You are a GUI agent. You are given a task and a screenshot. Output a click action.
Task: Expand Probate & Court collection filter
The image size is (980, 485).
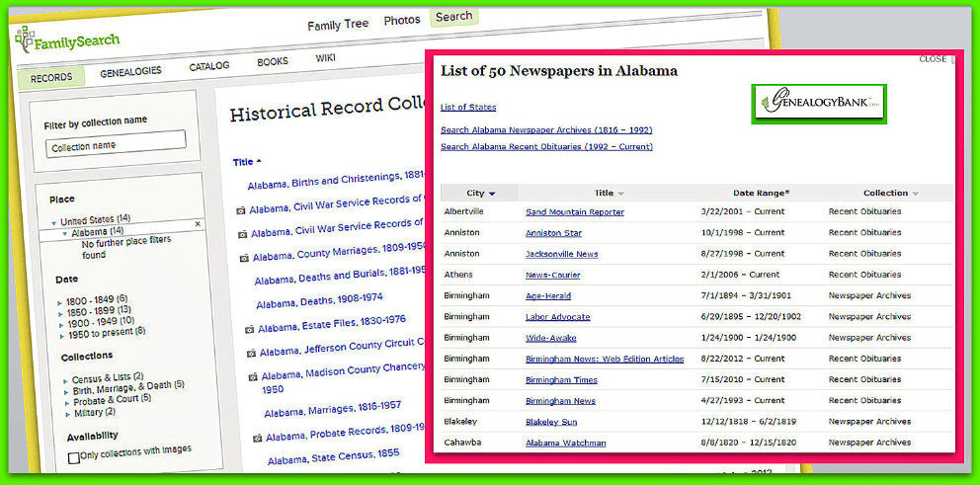[66, 403]
